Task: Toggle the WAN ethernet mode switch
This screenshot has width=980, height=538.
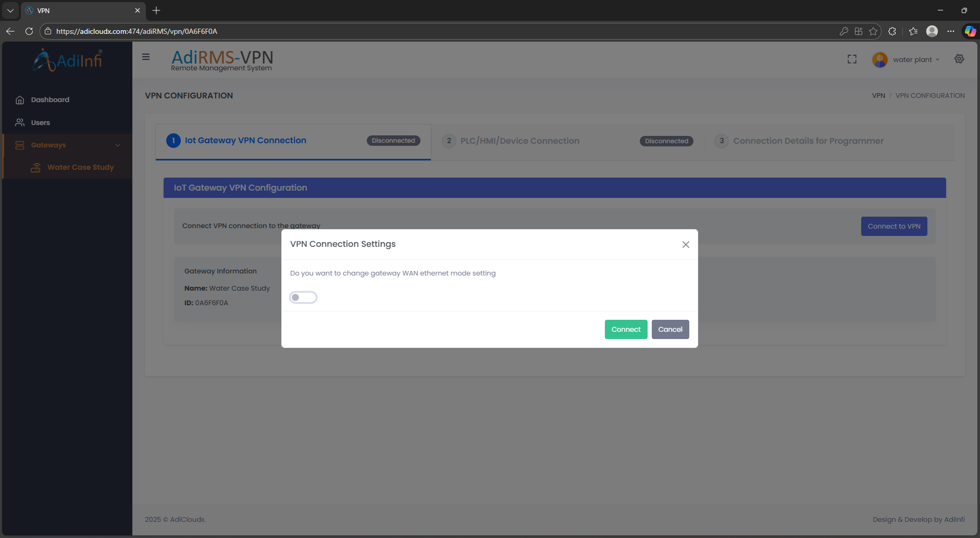Action: pyautogui.click(x=303, y=297)
